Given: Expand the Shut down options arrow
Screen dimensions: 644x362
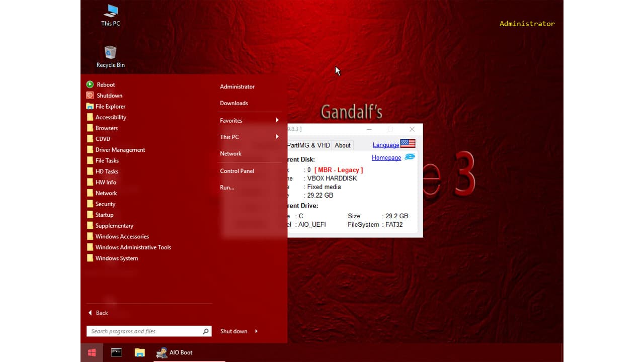Looking at the screenshot, I should [x=256, y=331].
